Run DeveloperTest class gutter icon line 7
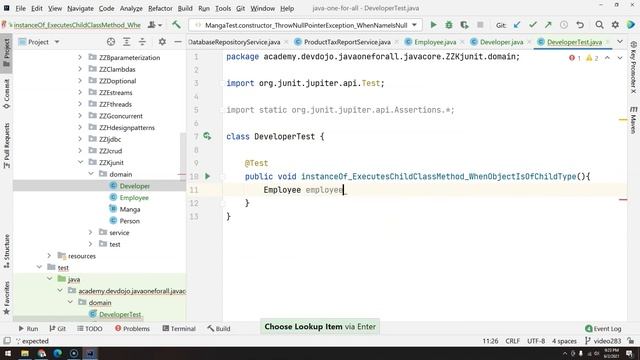The height and width of the screenshot is (360, 640). click(x=207, y=136)
